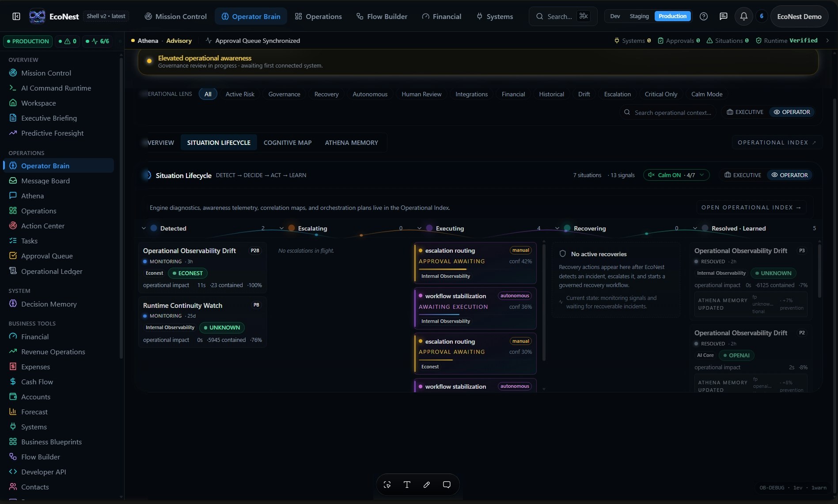This screenshot has width=838, height=504.
Task: Collapse the Executing column chevron
Action: point(419,228)
